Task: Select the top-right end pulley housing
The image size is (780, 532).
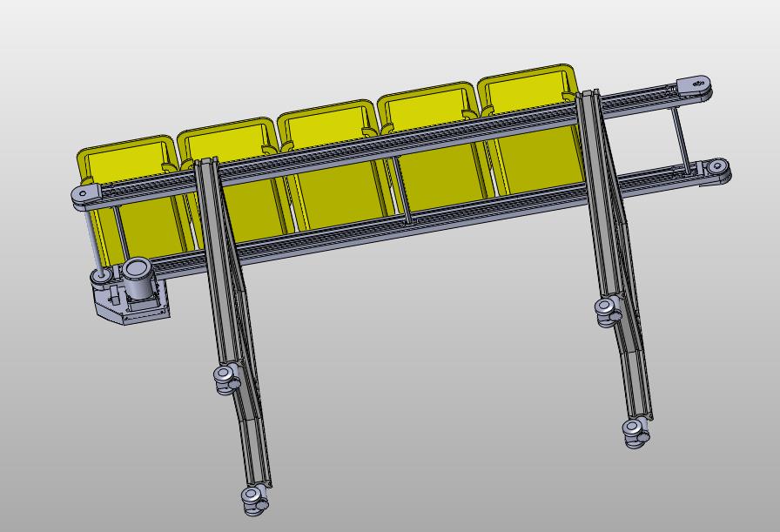Action: pos(694,88)
